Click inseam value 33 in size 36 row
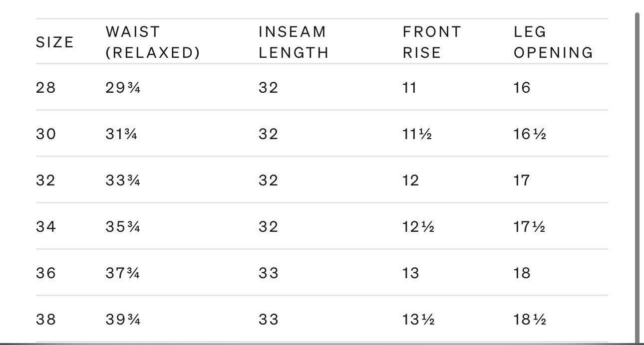The height and width of the screenshot is (345, 644). click(269, 273)
